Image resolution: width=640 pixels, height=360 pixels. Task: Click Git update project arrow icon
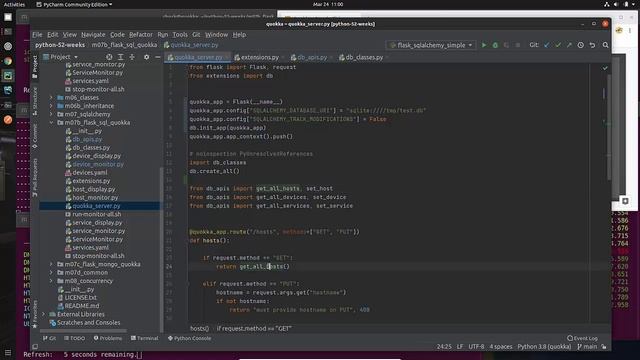(x=547, y=45)
